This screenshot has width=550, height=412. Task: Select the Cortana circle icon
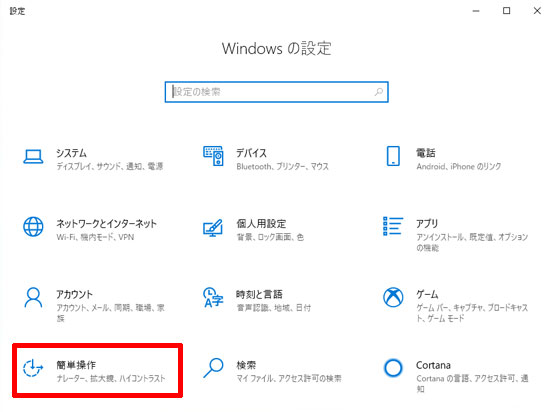pyautogui.click(x=393, y=368)
